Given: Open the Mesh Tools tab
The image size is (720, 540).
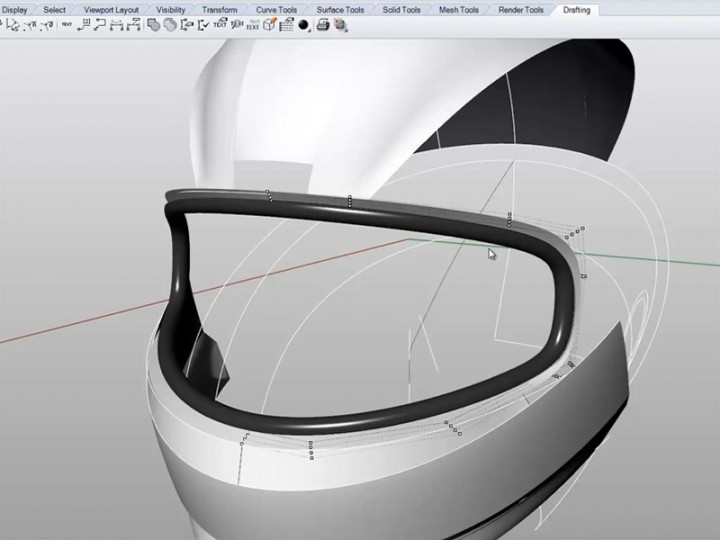Looking at the screenshot, I should pos(459,10).
